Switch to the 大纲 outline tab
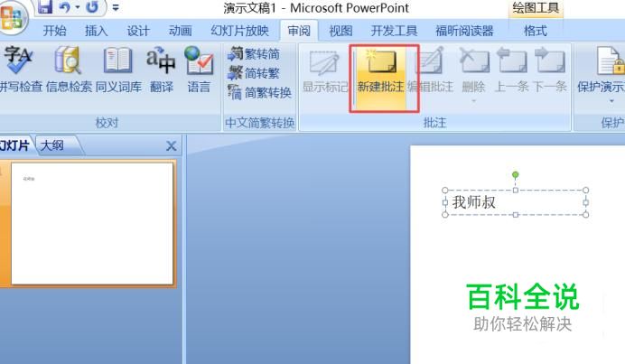The height and width of the screenshot is (364, 625). pyautogui.click(x=52, y=145)
